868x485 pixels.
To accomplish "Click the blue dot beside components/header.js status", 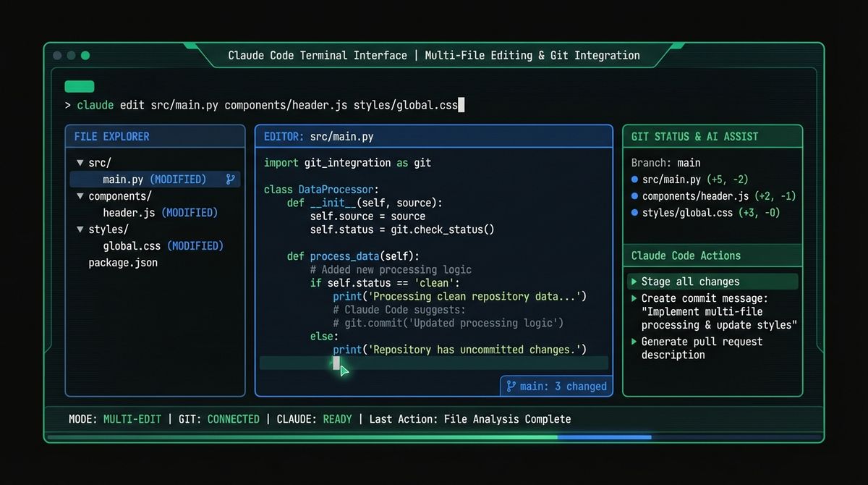I will pyautogui.click(x=634, y=196).
